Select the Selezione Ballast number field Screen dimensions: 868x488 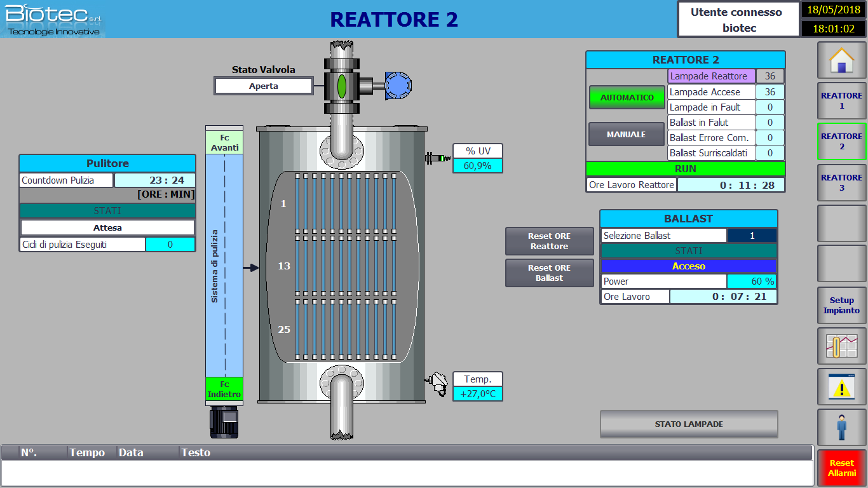pyautogui.click(x=752, y=235)
